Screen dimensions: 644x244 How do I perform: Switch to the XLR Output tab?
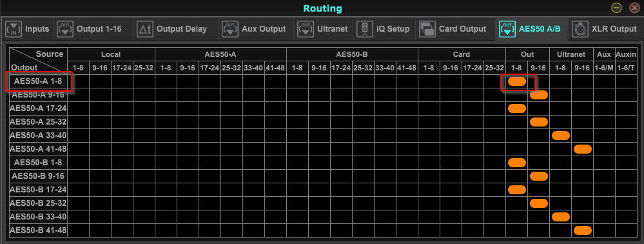tap(614, 29)
